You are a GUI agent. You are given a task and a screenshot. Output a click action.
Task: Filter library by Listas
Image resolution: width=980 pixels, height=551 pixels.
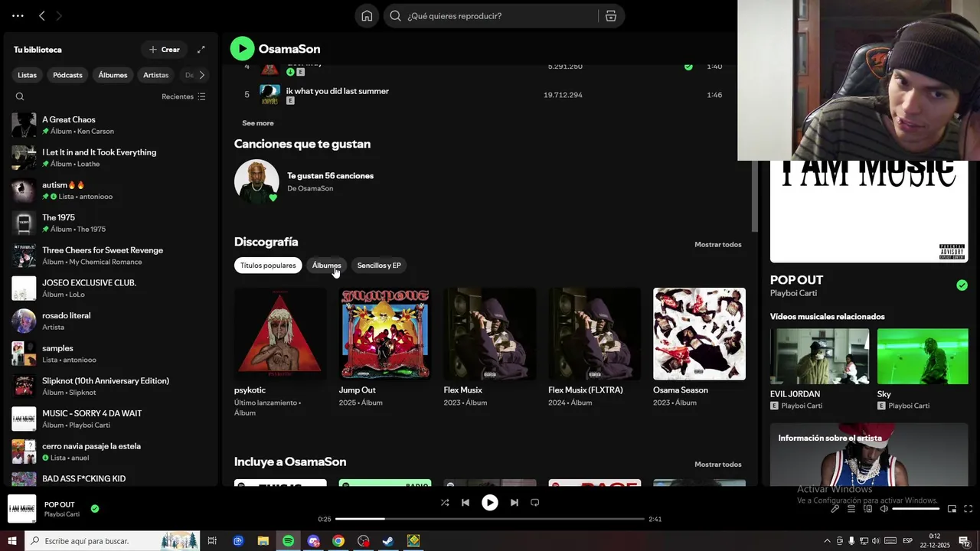[x=28, y=75]
